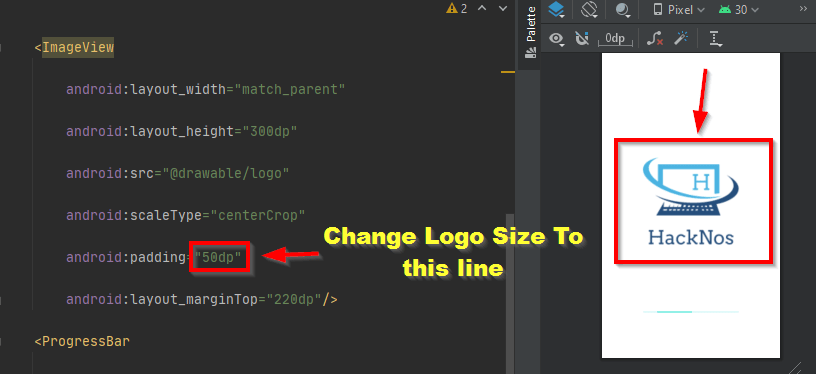Click the HackNos logo in preview
This screenshot has width=816, height=374.
(691, 201)
